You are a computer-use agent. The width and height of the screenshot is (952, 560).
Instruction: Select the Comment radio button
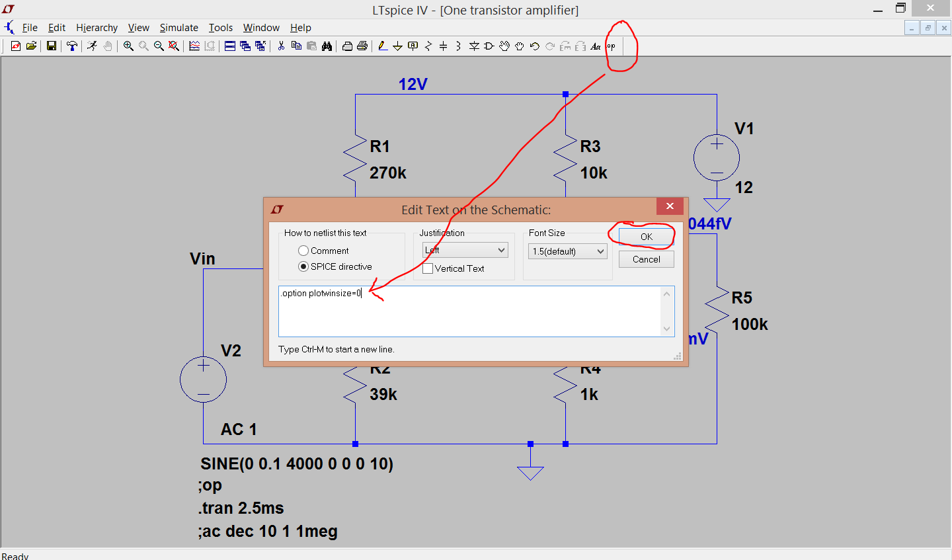coord(303,251)
